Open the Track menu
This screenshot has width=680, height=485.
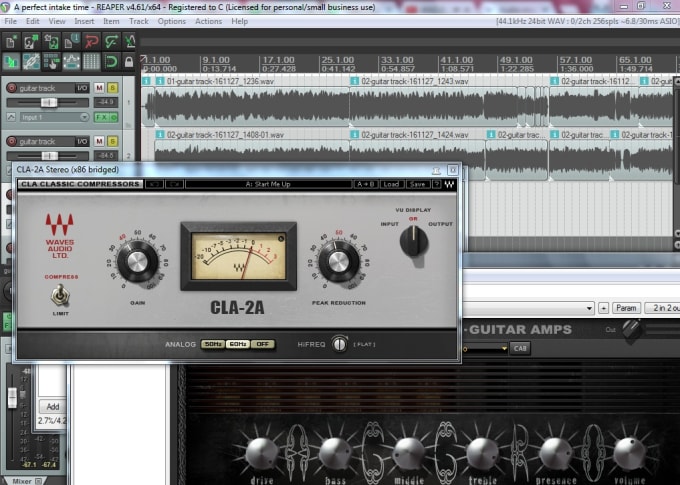click(x=138, y=21)
